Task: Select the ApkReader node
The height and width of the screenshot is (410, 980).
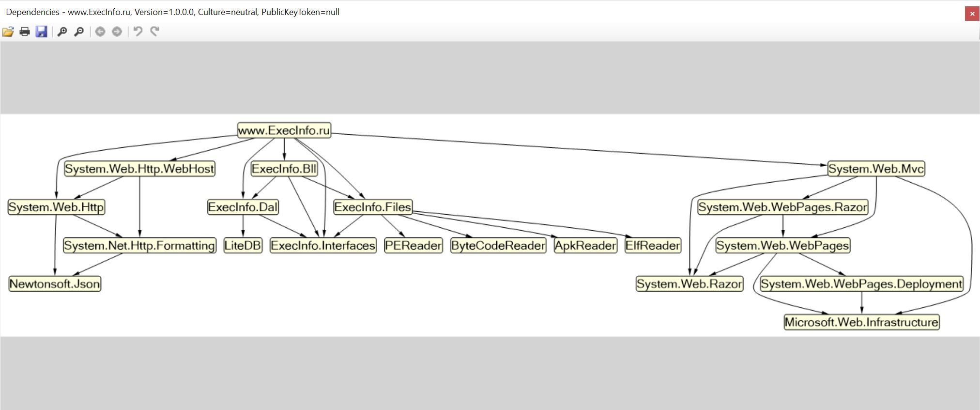Action: [585, 245]
